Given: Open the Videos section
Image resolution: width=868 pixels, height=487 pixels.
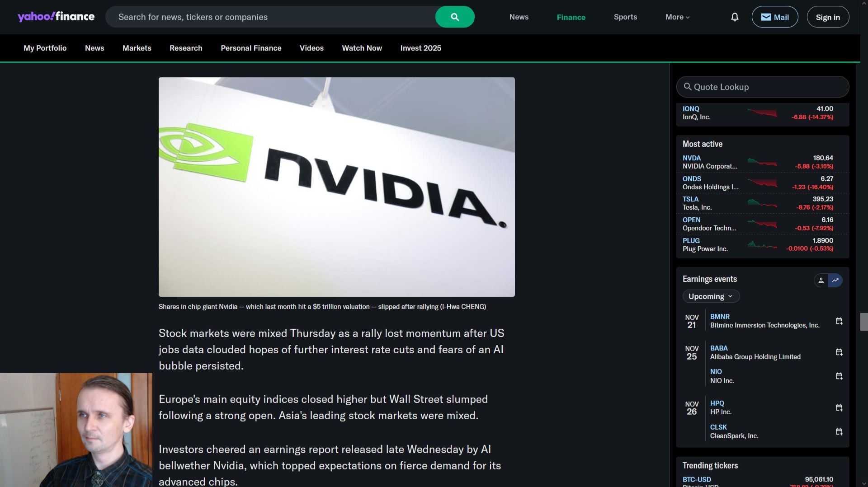Looking at the screenshot, I should pyautogui.click(x=311, y=48).
